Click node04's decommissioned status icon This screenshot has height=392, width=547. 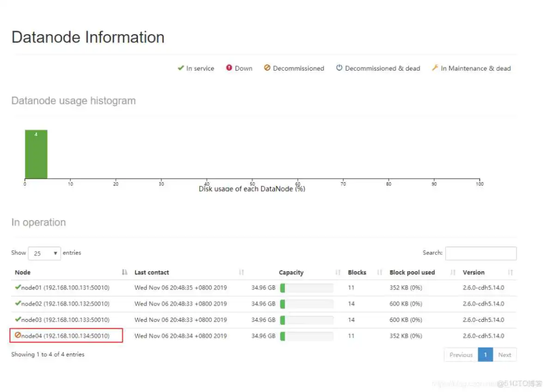click(x=18, y=336)
